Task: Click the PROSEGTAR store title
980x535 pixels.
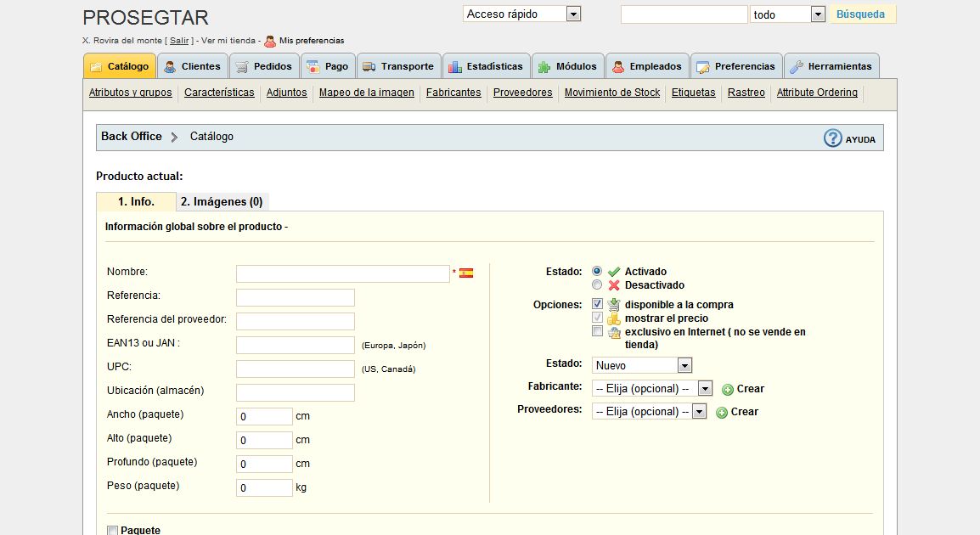Action: 145,18
